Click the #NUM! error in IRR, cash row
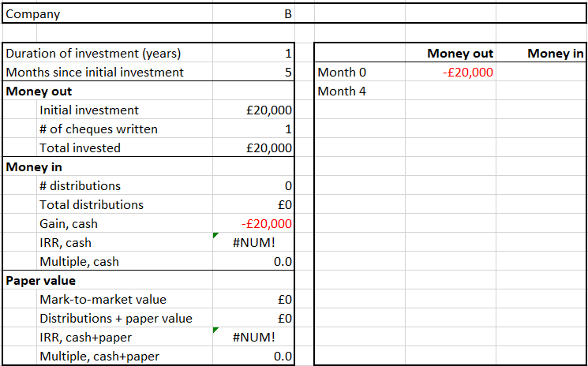The height and width of the screenshot is (366, 588). 254,243
